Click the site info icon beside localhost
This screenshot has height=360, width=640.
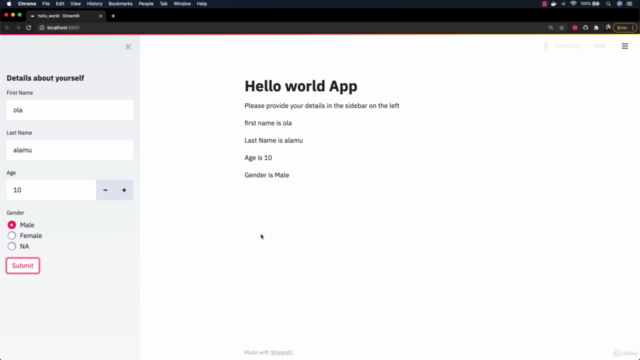42,28
